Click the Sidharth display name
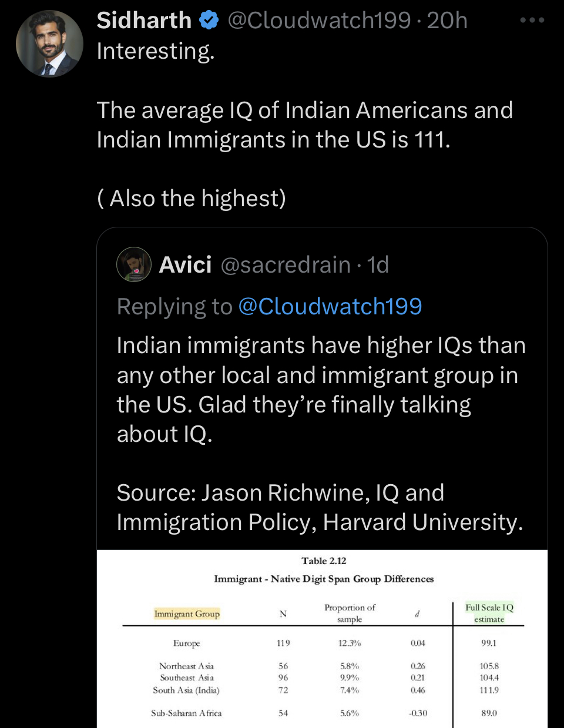Screen dimensions: 564x728 click(x=144, y=21)
